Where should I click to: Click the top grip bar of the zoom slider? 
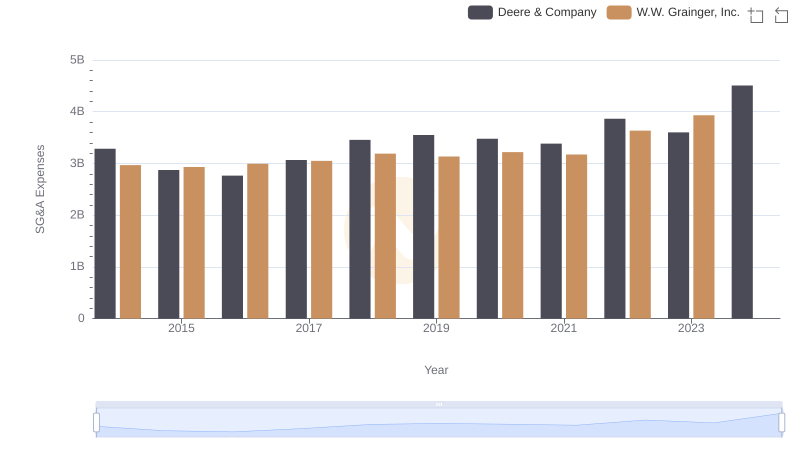click(x=439, y=404)
